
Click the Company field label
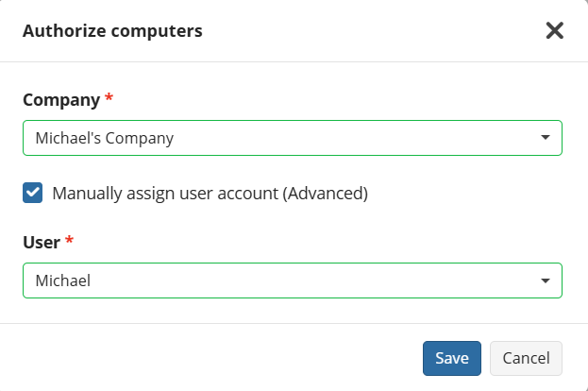61,100
